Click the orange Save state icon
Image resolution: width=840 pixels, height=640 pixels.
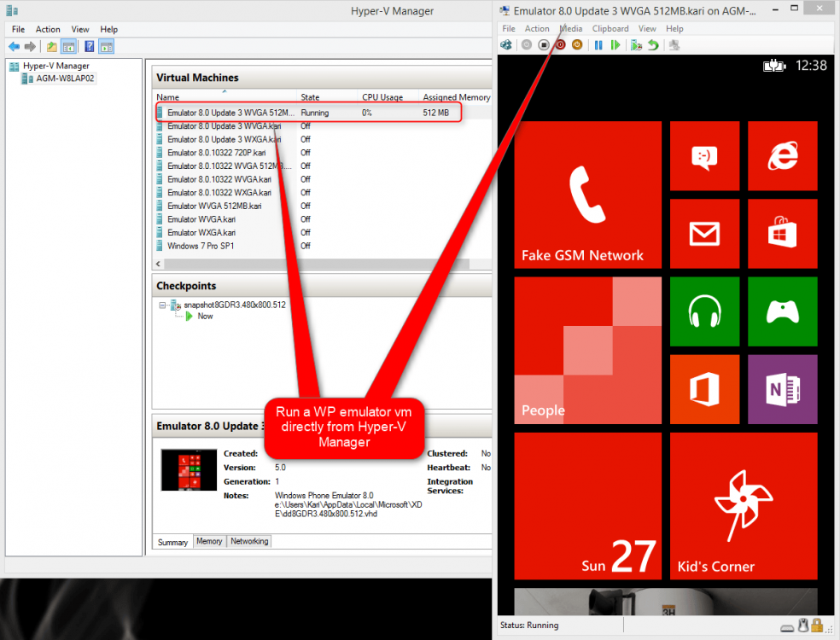click(x=577, y=45)
